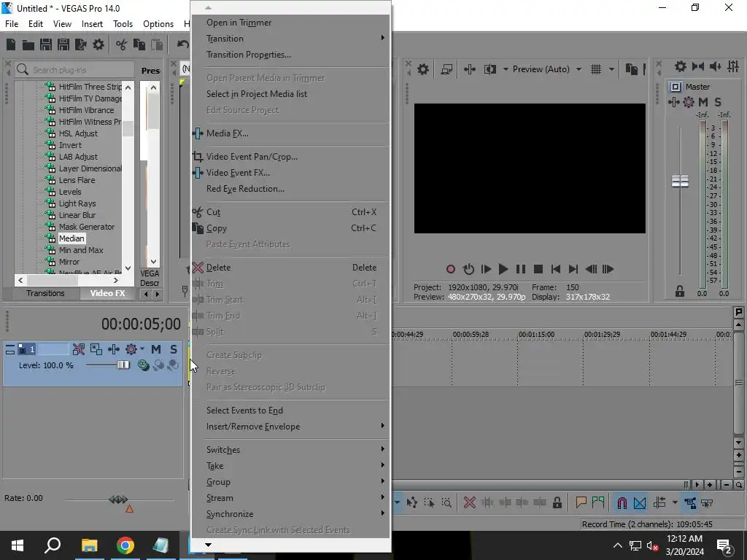
Task: Click the Record button in preview
Action: click(450, 269)
